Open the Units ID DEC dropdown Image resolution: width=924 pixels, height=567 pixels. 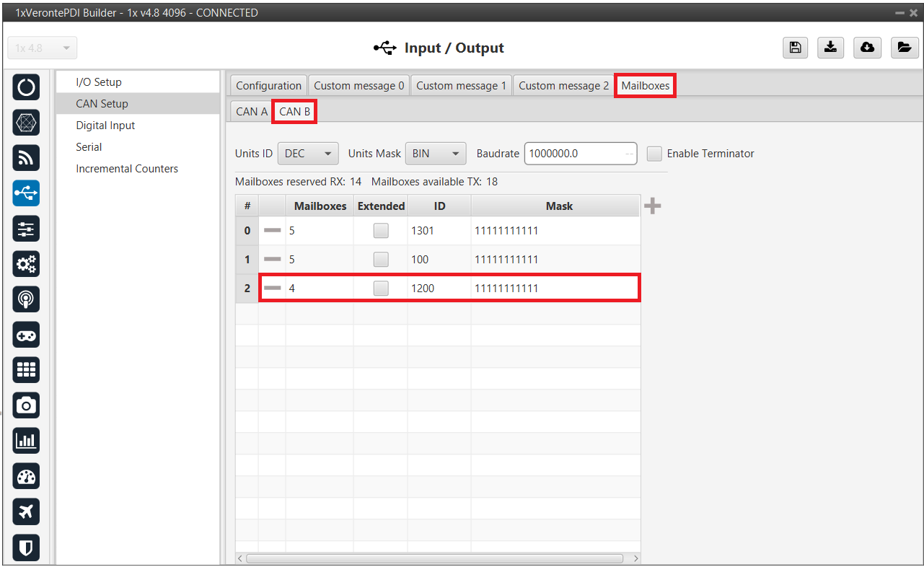(308, 154)
